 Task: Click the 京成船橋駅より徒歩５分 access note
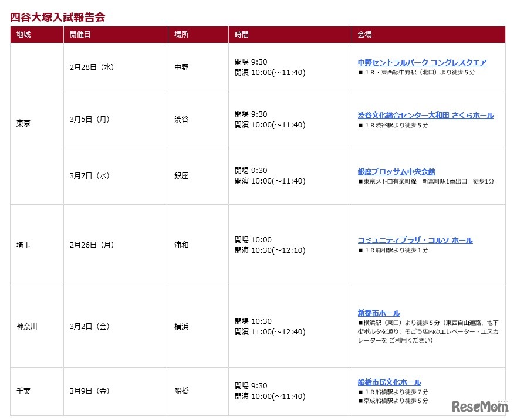(393, 401)
